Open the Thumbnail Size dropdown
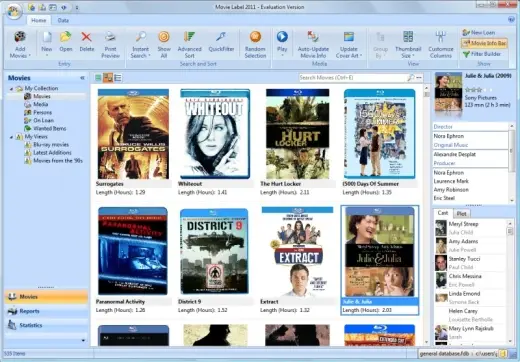 click(408, 45)
